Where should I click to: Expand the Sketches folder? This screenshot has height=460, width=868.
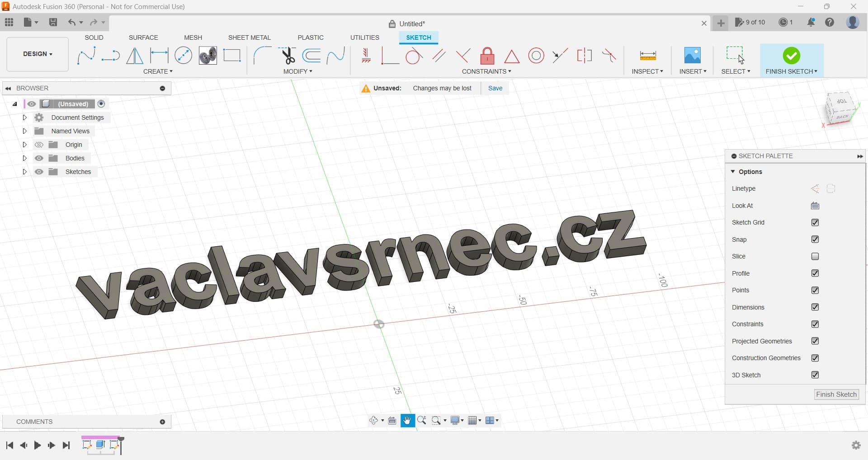25,172
